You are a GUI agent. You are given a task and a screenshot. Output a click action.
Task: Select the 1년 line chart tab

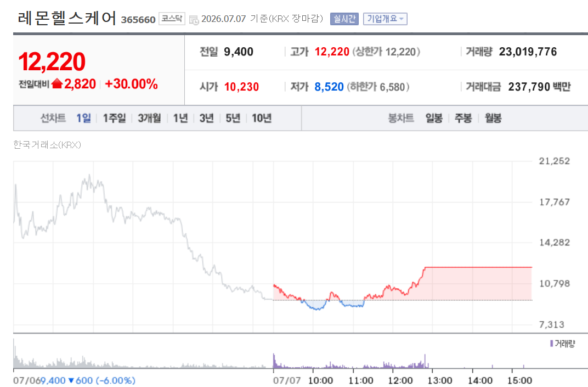[180, 118]
